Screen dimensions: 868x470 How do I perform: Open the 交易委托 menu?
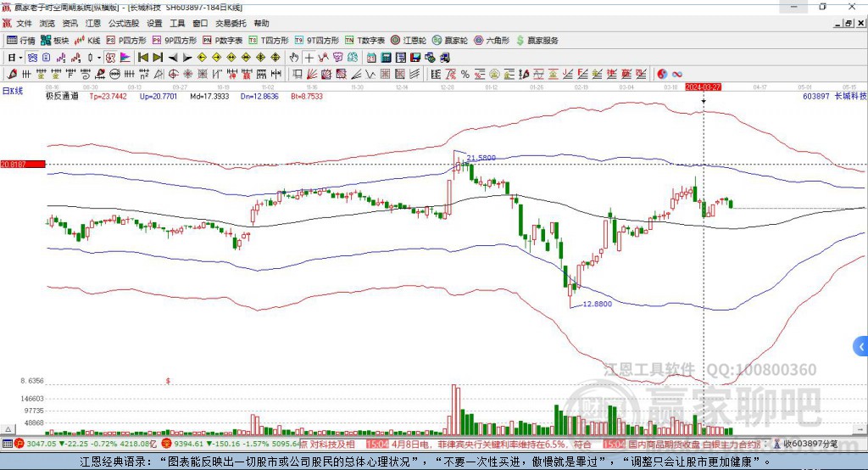pos(231,23)
